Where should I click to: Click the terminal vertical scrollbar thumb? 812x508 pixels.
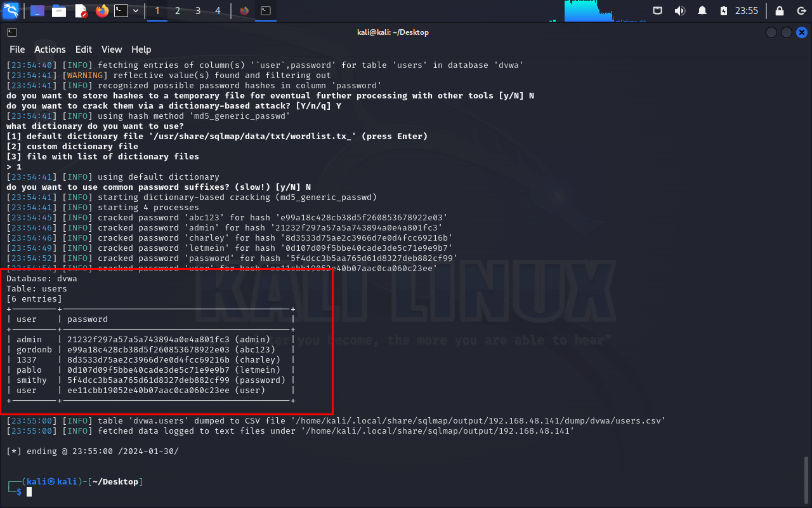[807, 479]
